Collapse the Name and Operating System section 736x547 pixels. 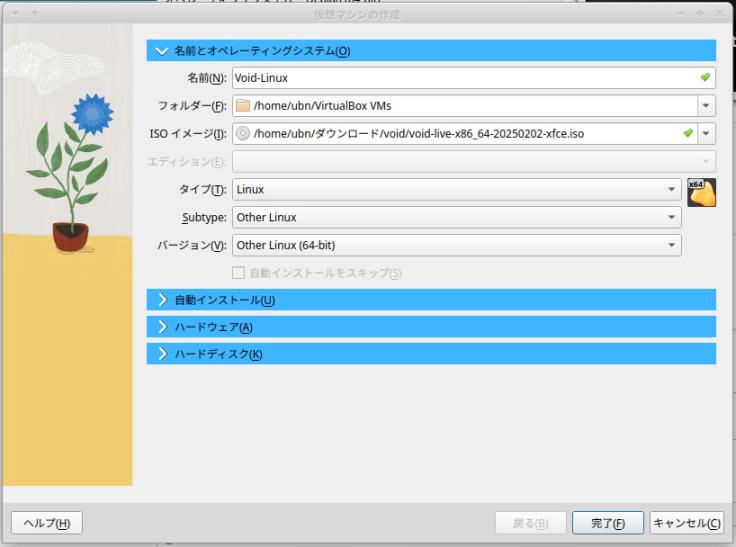point(431,51)
